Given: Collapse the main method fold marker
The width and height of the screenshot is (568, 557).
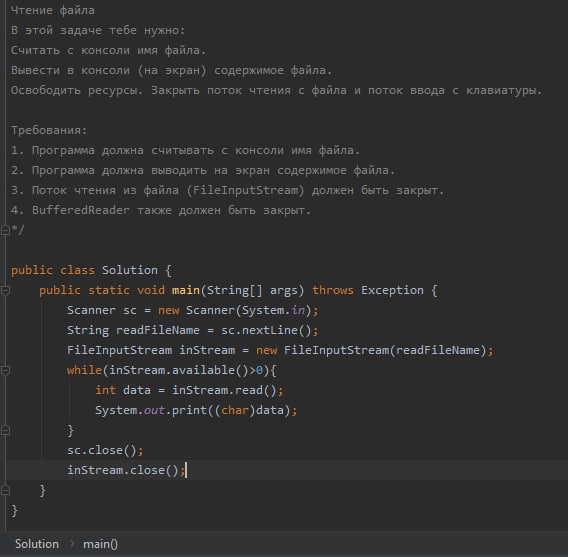Looking at the screenshot, I should point(5,290).
